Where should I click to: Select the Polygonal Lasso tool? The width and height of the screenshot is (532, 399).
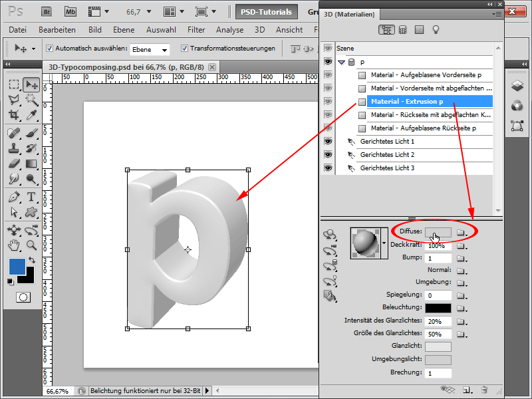13,99
